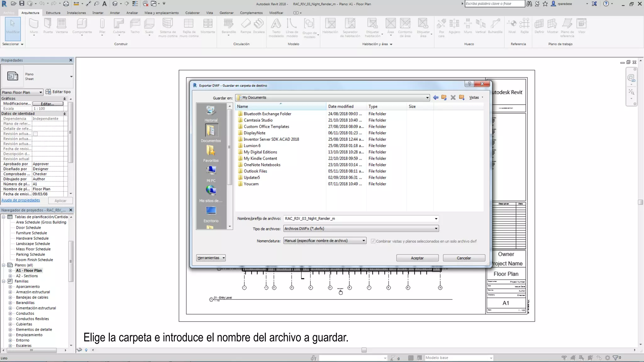644x362 pixels.
Task: Click the Historial shortcut in dialog sidebar
Action: (211, 114)
